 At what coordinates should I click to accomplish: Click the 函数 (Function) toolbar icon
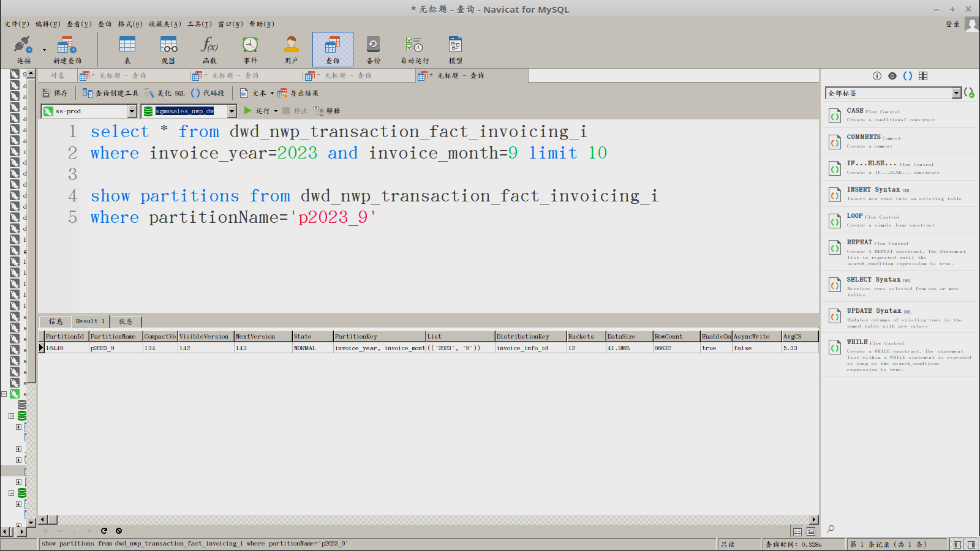click(x=209, y=49)
